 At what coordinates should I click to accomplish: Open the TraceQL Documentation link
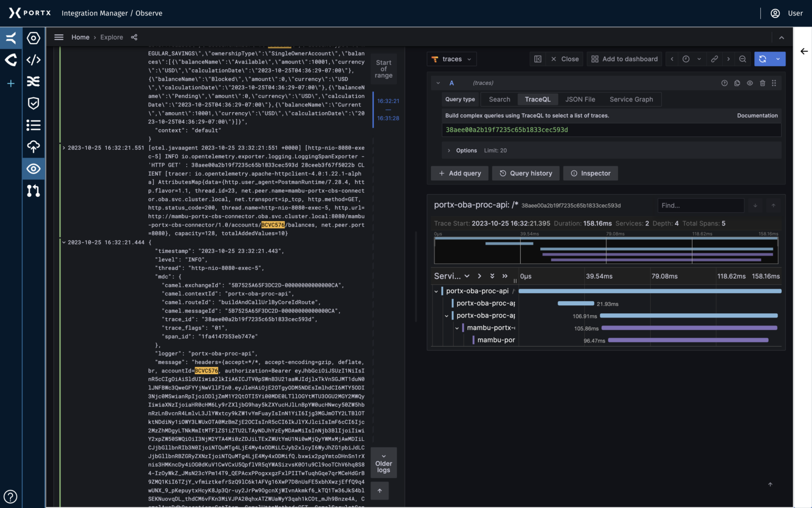point(758,115)
